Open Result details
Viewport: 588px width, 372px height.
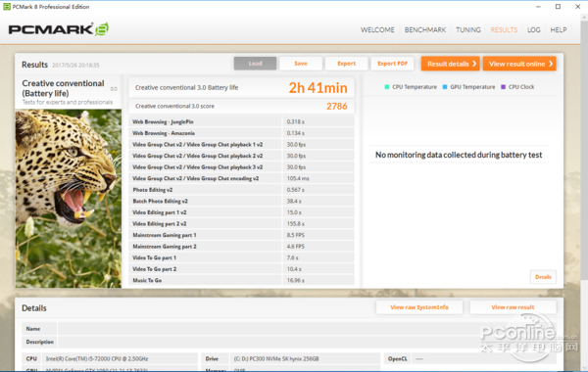[x=451, y=64]
